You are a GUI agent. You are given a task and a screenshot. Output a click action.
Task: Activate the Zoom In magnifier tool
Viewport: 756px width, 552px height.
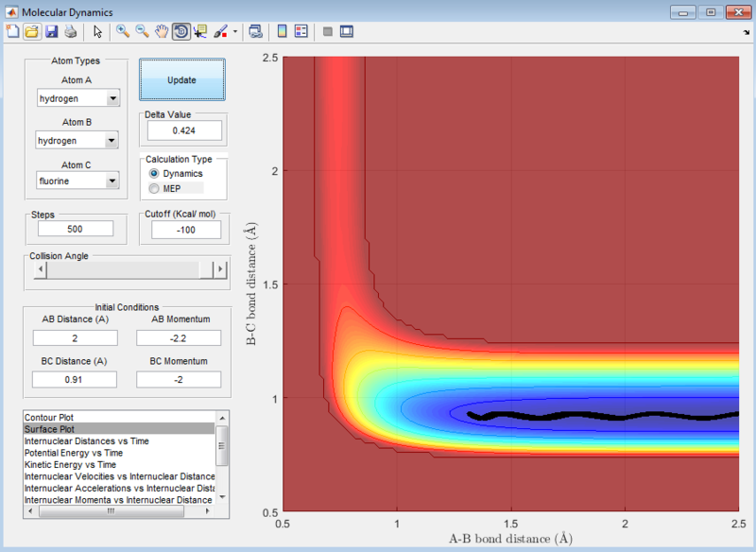[x=123, y=32]
